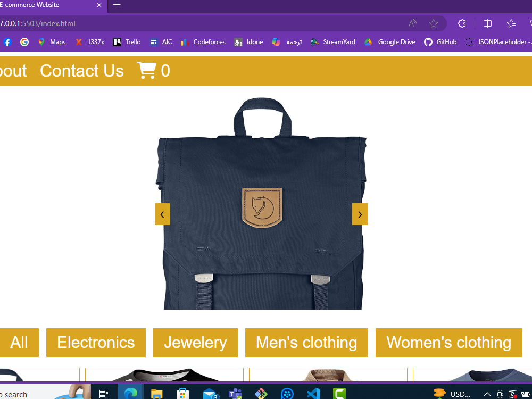Advance the carousel with the right arrow
Viewport: 532px width, 399px height.
tap(360, 214)
